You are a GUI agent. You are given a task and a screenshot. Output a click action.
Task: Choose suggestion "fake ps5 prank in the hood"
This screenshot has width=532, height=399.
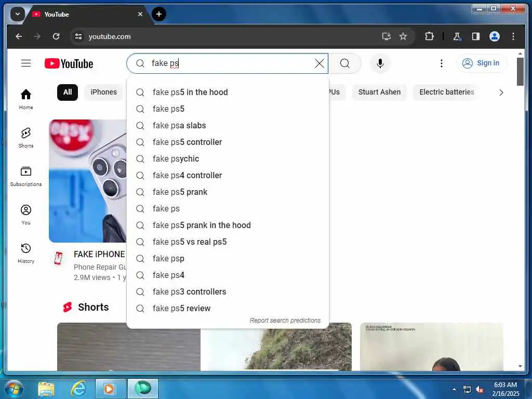click(x=228, y=225)
